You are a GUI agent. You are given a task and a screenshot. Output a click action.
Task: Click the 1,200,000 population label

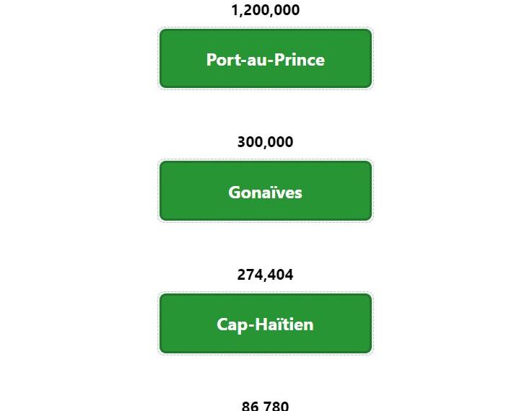266,10
